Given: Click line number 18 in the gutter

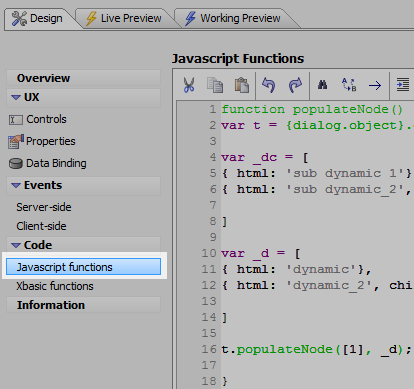Looking at the screenshot, I should point(209,381).
